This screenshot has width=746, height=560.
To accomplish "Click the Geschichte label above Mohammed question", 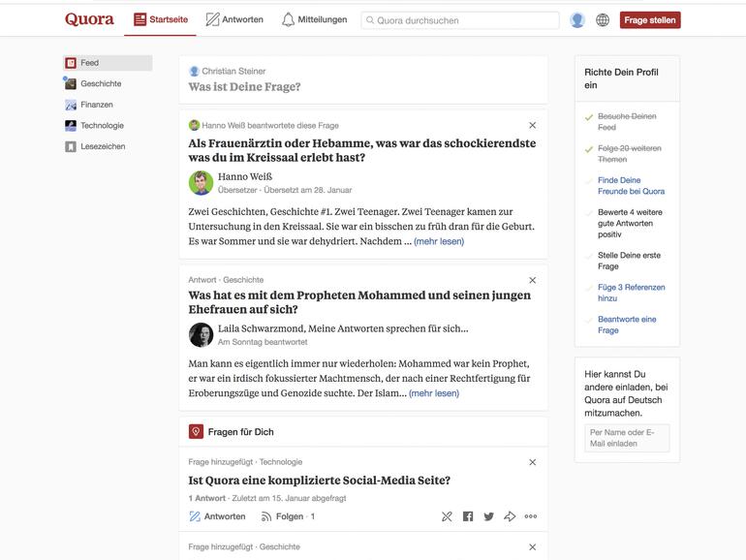I will (x=243, y=280).
